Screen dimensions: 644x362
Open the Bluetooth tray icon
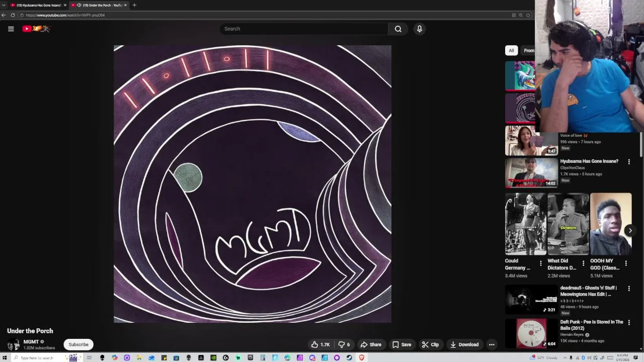pos(583,357)
